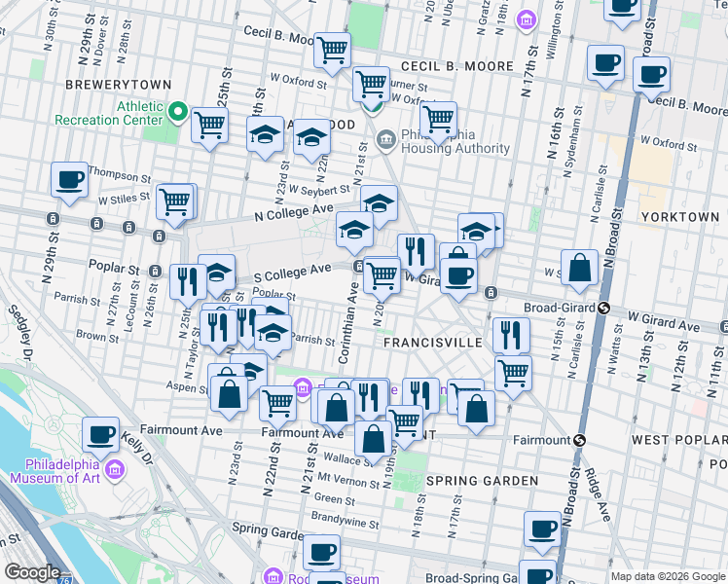Screen dimensions: 728x584
Task: Open the coffee cup marker below Spring Garden St label
Action: (x=321, y=553)
